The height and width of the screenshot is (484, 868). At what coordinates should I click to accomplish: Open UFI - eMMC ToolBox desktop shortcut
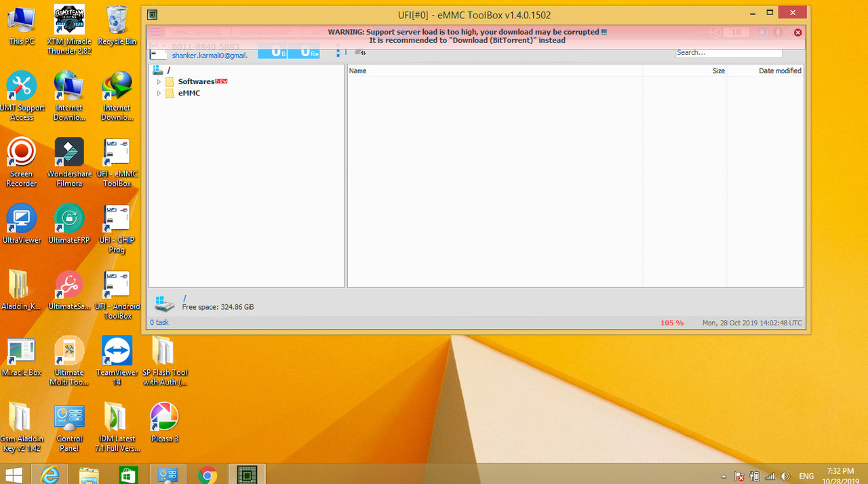pyautogui.click(x=117, y=162)
